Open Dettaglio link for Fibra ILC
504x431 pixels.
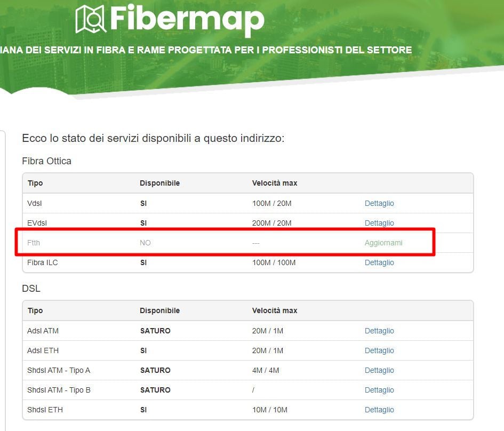[379, 262]
